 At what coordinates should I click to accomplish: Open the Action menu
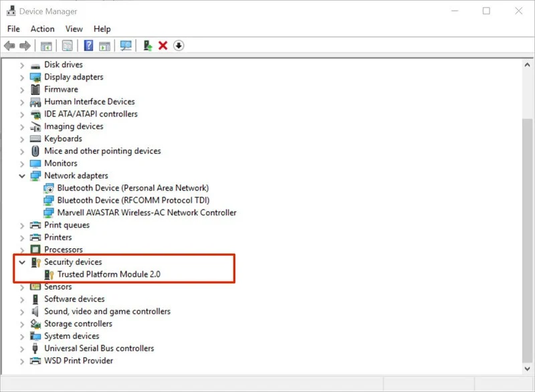pos(42,29)
